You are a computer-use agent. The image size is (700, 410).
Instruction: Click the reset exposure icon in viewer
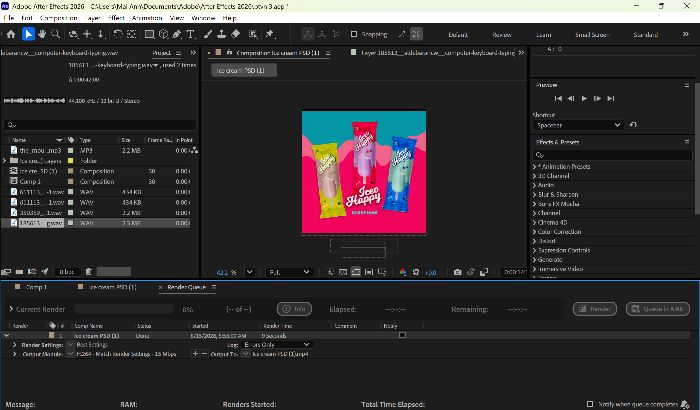pyautogui.click(x=416, y=272)
